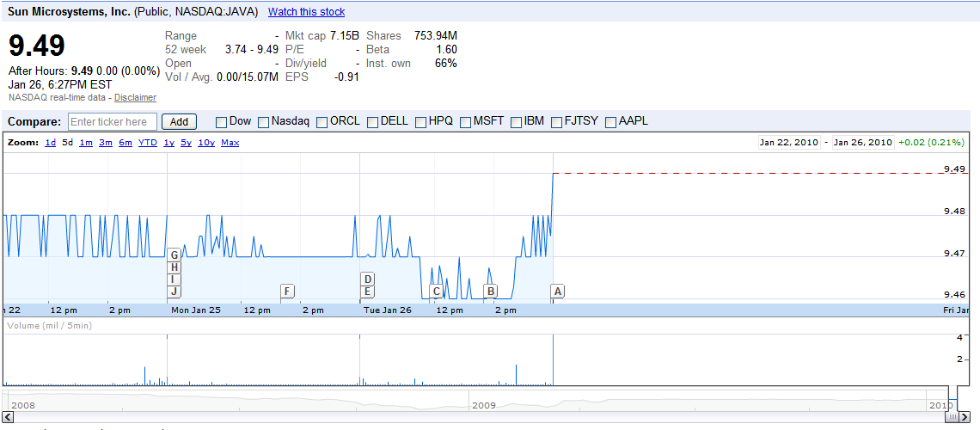Select Max zoom range
The width and height of the screenshot is (980, 430).
[230, 143]
